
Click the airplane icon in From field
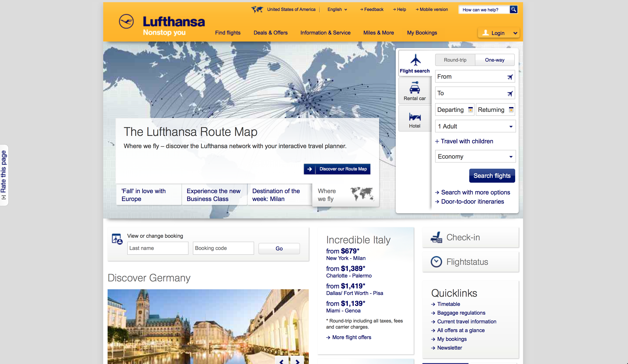point(510,77)
